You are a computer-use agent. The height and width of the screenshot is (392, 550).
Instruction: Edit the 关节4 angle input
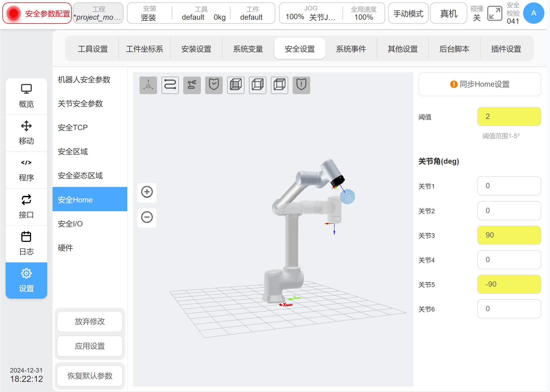(509, 260)
